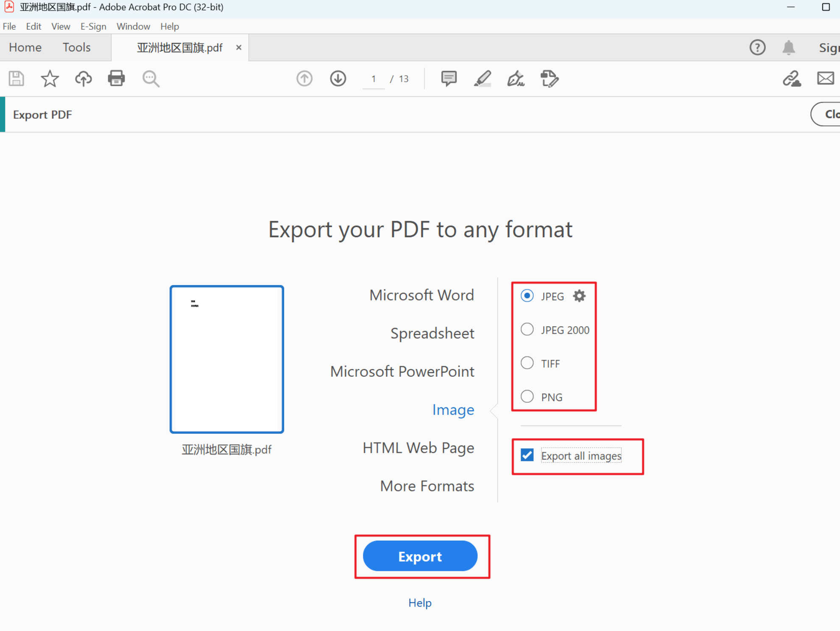Open the Fill & Sign tool icon

pyautogui.click(x=516, y=79)
